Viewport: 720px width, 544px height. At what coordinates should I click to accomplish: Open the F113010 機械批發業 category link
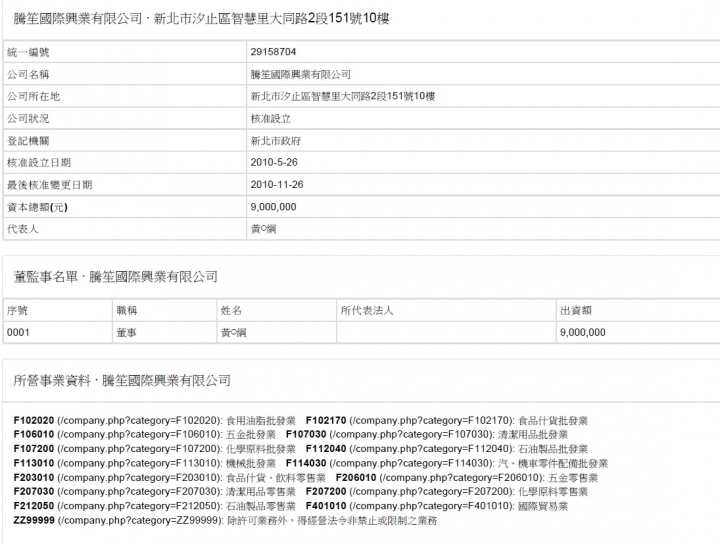point(144,463)
